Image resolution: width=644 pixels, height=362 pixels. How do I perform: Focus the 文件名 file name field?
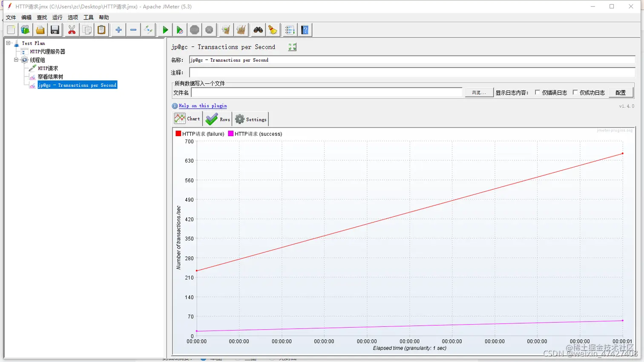[x=327, y=92]
